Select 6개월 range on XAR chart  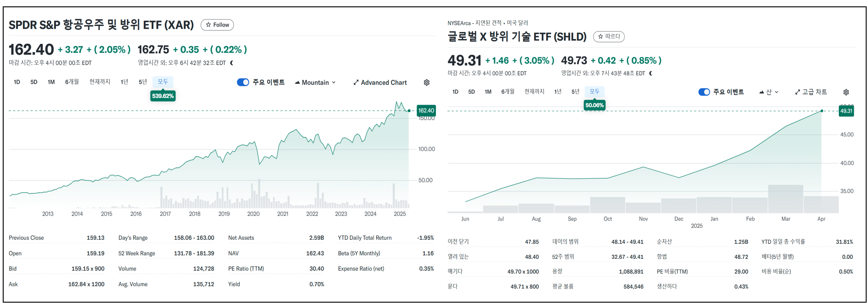click(72, 82)
